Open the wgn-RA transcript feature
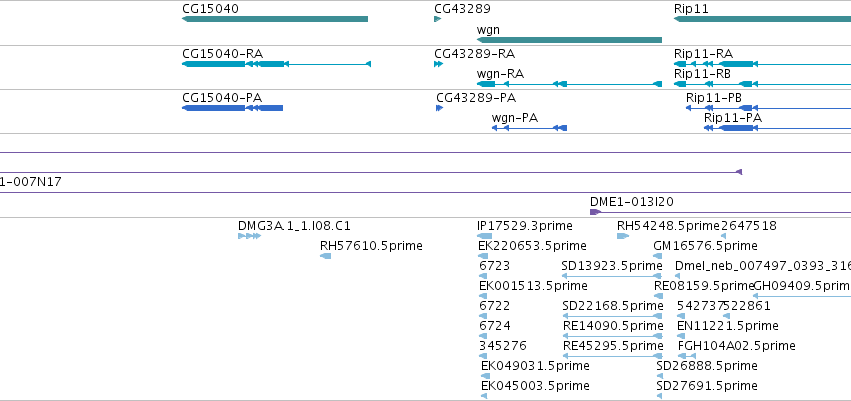 point(569,84)
